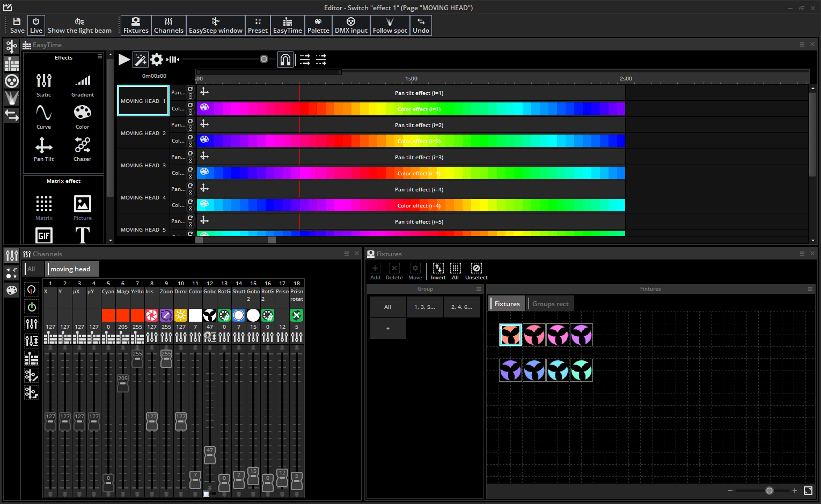Toggle the magnet snap button in timeline

(285, 60)
